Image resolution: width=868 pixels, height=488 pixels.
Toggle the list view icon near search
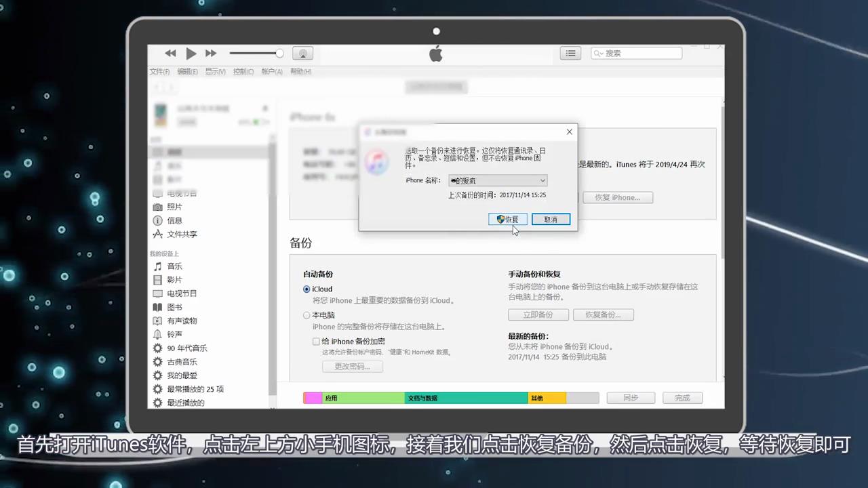click(570, 53)
